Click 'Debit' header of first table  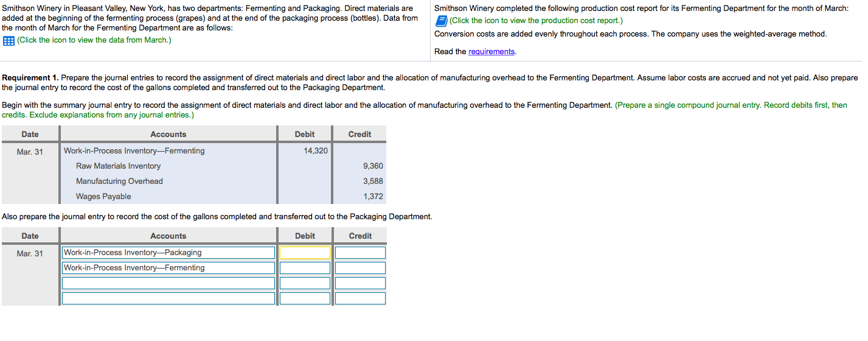[305, 135]
